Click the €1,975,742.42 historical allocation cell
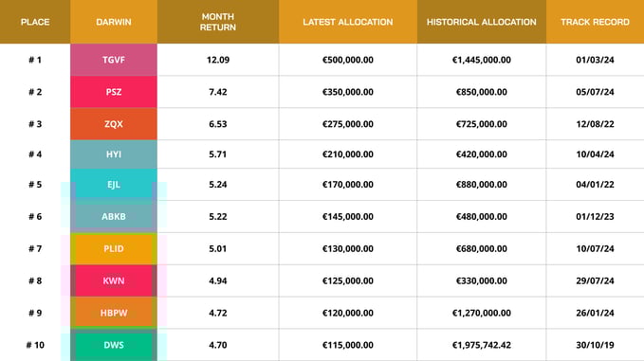The image size is (644, 361). 482,345
